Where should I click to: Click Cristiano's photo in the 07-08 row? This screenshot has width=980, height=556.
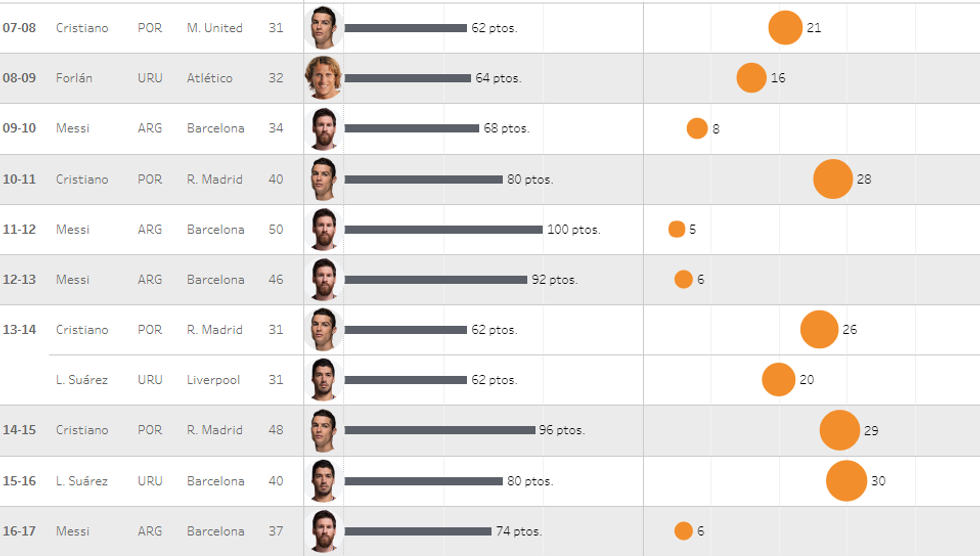point(323,28)
